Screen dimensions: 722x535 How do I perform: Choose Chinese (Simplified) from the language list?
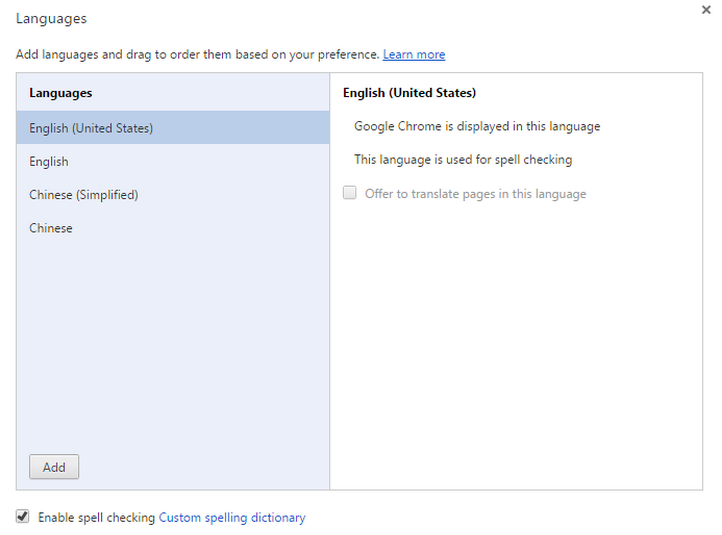click(84, 195)
